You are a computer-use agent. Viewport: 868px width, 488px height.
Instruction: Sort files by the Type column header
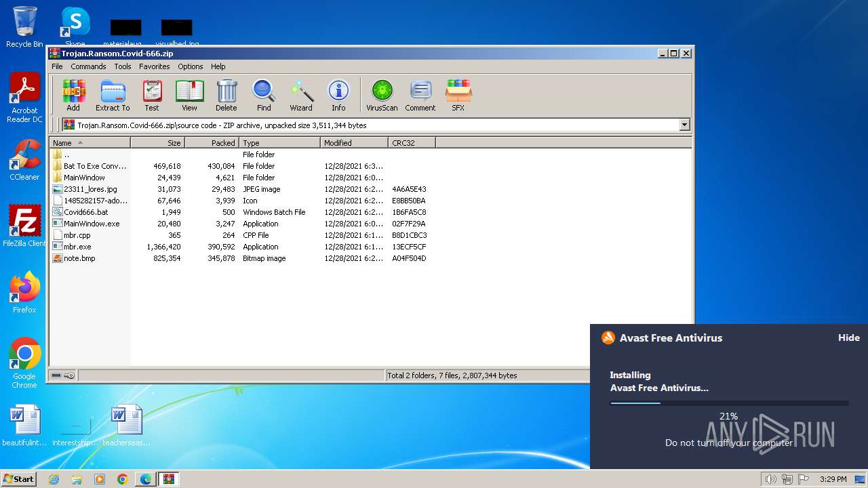(279, 143)
